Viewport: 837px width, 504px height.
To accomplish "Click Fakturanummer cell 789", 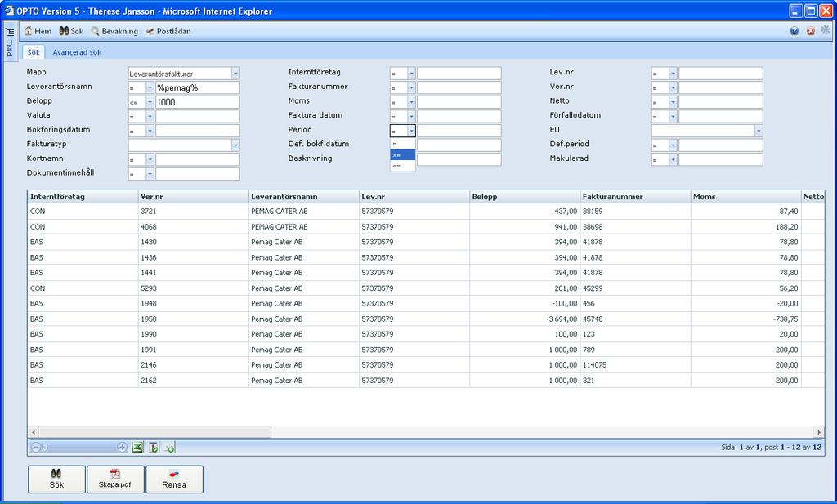I will coord(635,350).
